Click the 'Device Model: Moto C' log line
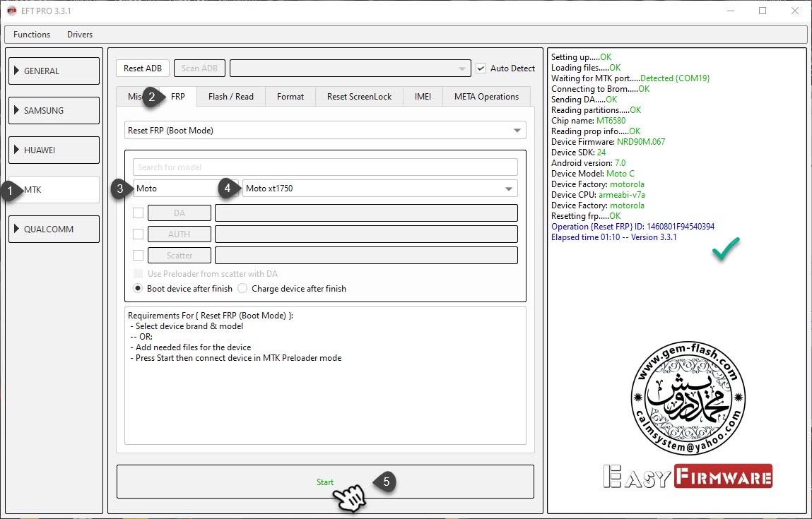The height and width of the screenshot is (519, 812). (x=592, y=174)
